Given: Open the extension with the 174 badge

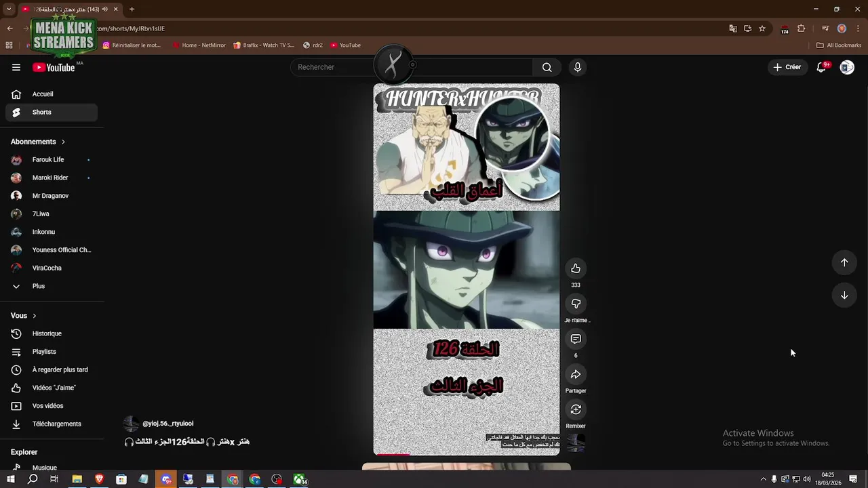Looking at the screenshot, I should coord(785,28).
